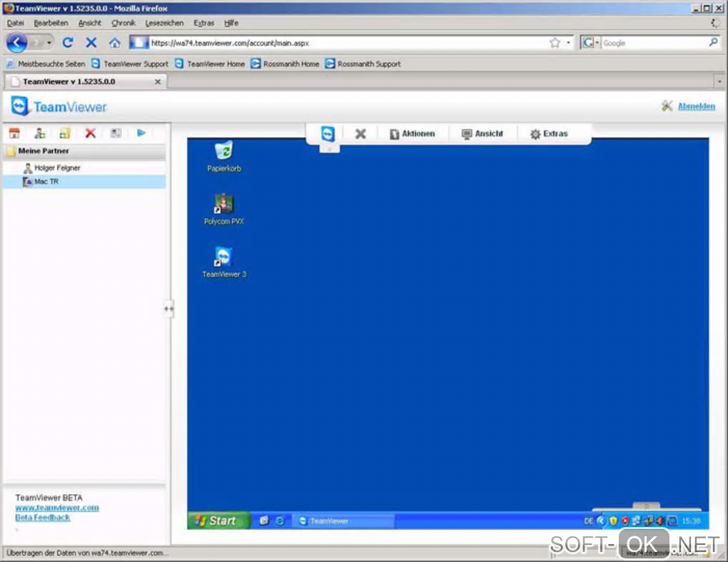728x562 pixels.
Task: Open the TeamViewer Home bookmark
Action: point(210,64)
